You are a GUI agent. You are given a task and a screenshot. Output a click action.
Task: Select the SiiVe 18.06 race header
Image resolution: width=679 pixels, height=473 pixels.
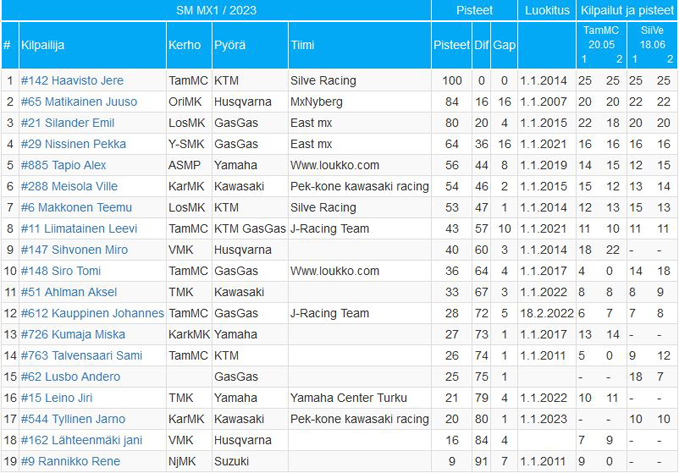point(652,37)
